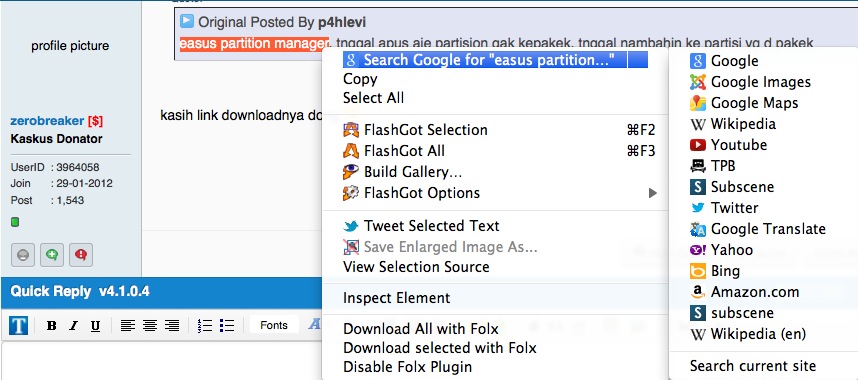Click the Bold formatting icon
Image resolution: width=858 pixels, height=380 pixels.
[51, 326]
